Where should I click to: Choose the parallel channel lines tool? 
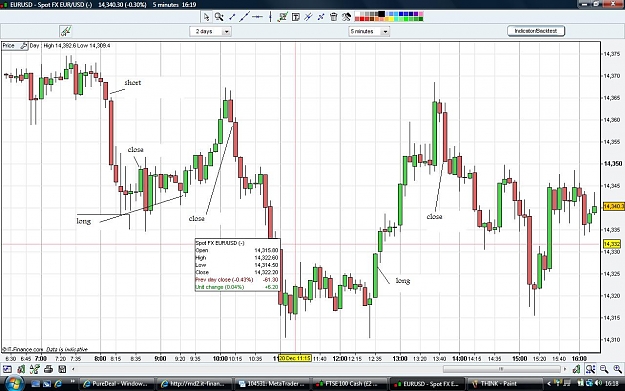click(x=308, y=17)
